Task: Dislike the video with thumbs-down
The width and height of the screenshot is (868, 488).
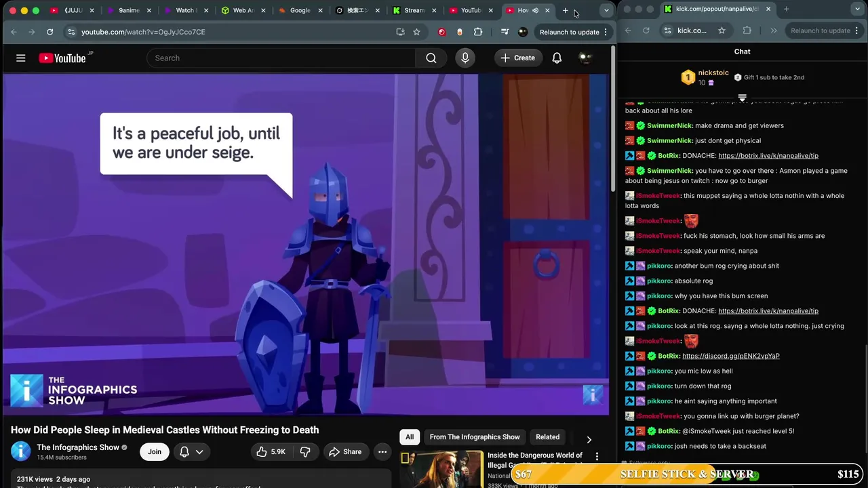Action: point(305,452)
